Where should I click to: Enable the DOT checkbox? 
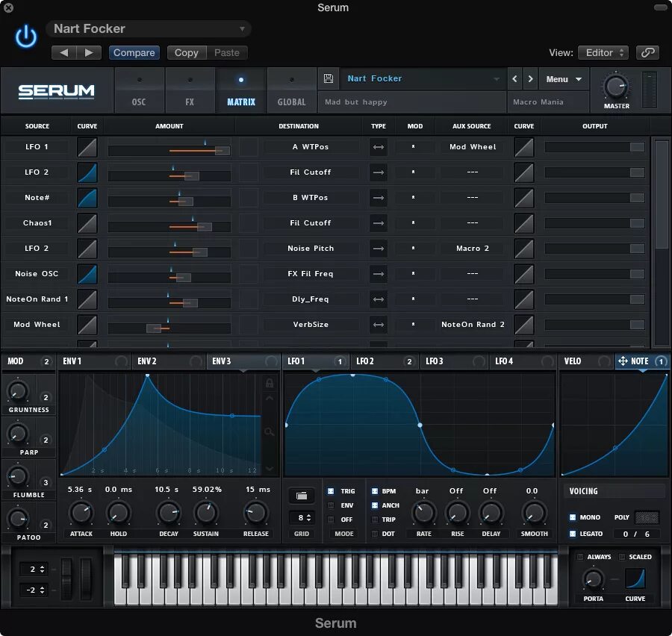(375, 534)
